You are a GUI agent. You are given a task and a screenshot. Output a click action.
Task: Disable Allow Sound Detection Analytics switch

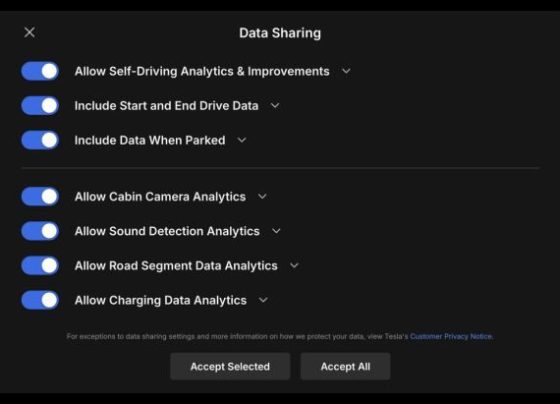point(40,231)
